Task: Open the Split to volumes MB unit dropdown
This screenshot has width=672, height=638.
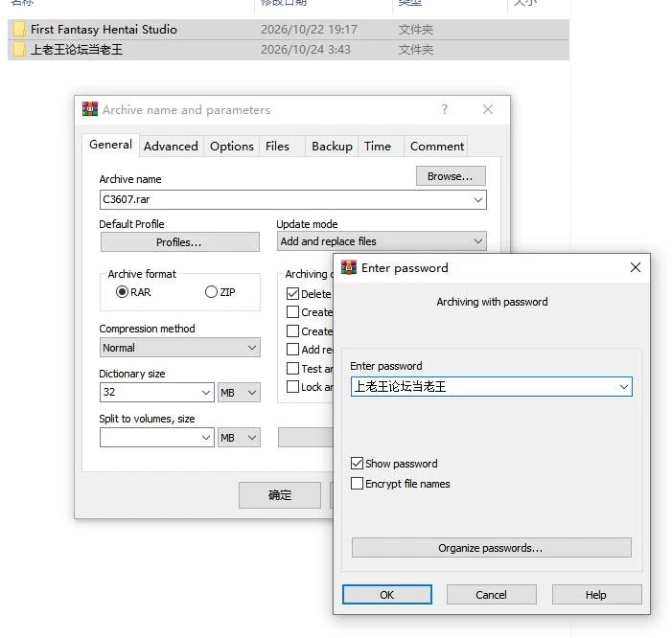Action: tap(239, 438)
